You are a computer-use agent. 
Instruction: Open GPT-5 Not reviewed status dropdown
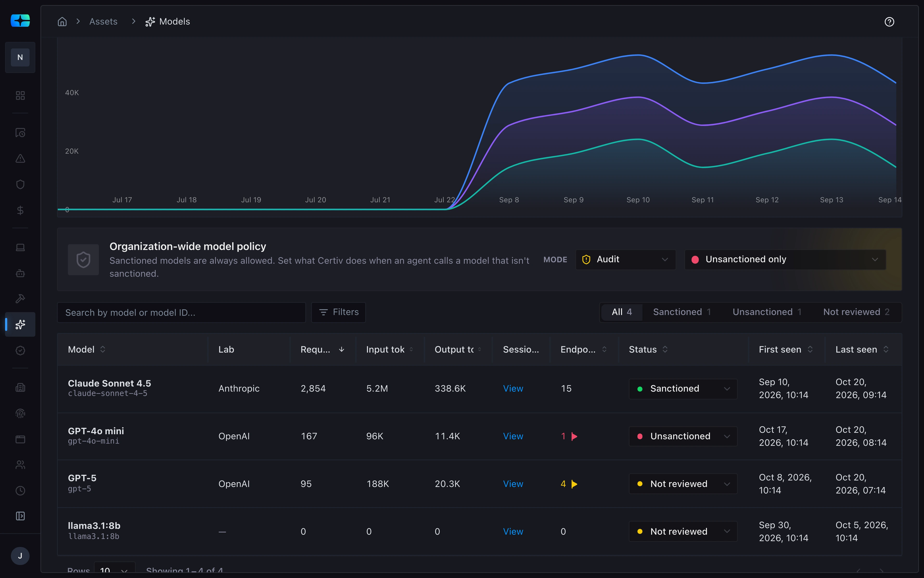683,484
